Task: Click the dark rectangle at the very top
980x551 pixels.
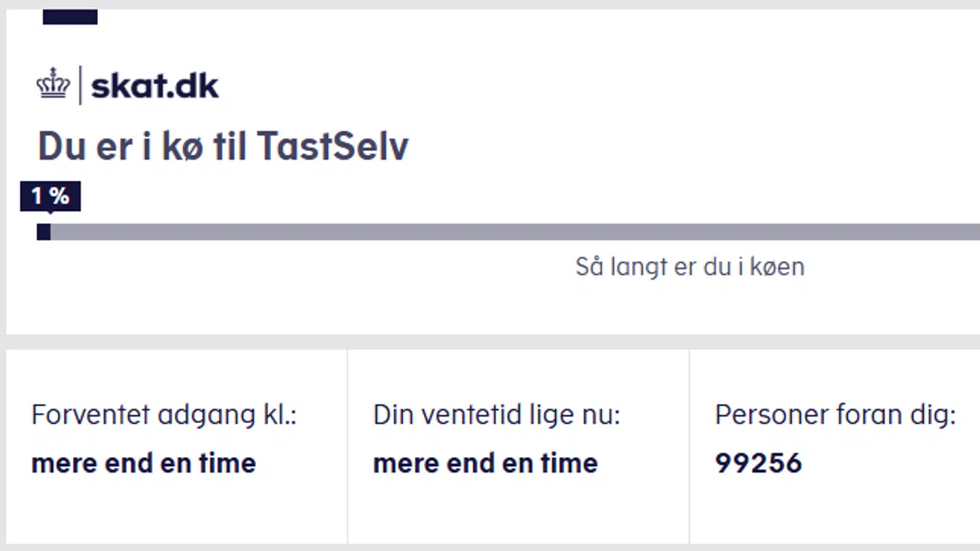Action: 70,16
